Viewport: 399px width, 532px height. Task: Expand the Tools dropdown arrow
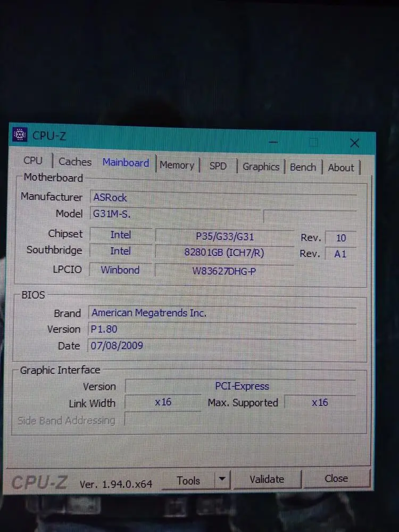coord(222,479)
